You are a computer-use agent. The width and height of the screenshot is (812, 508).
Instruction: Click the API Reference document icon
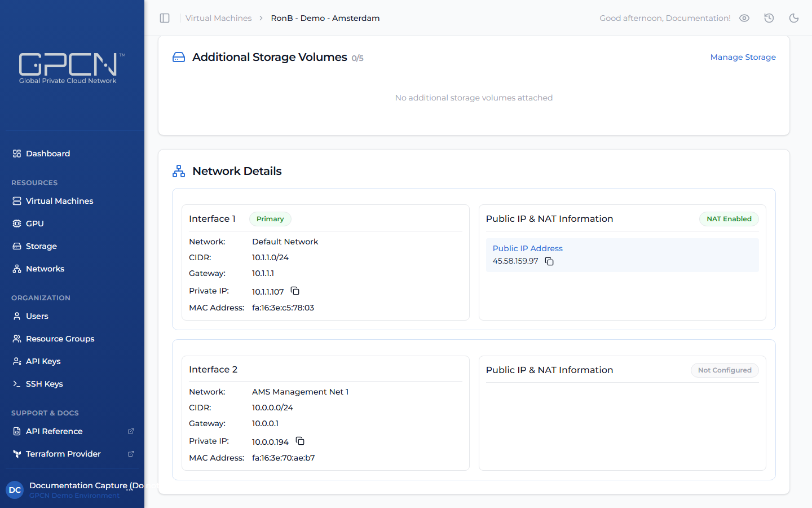(x=17, y=431)
